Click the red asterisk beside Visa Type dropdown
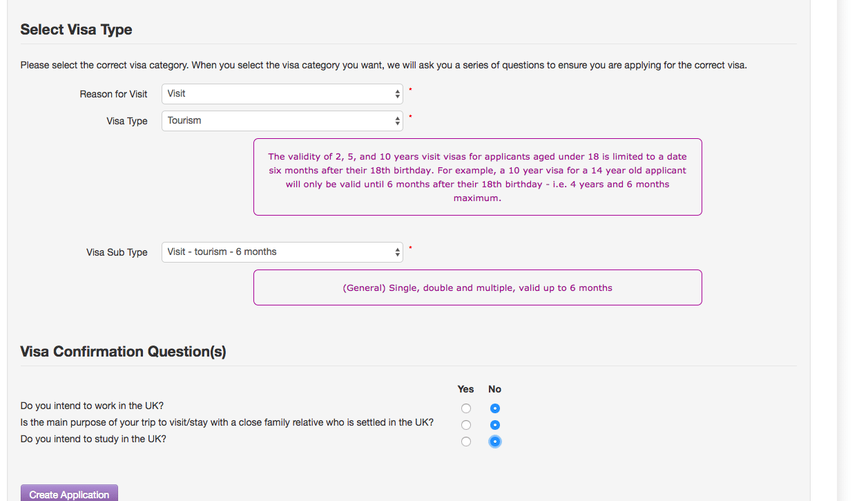 [410, 116]
